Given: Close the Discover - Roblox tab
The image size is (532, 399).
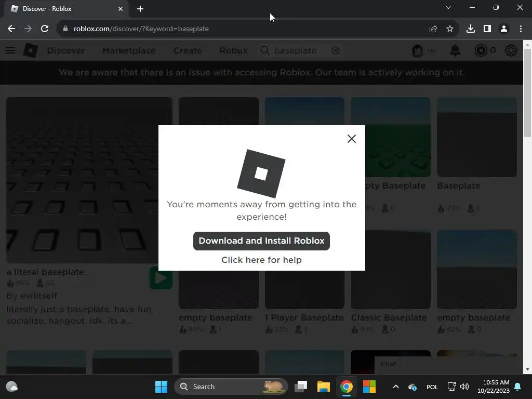Looking at the screenshot, I should point(121,9).
